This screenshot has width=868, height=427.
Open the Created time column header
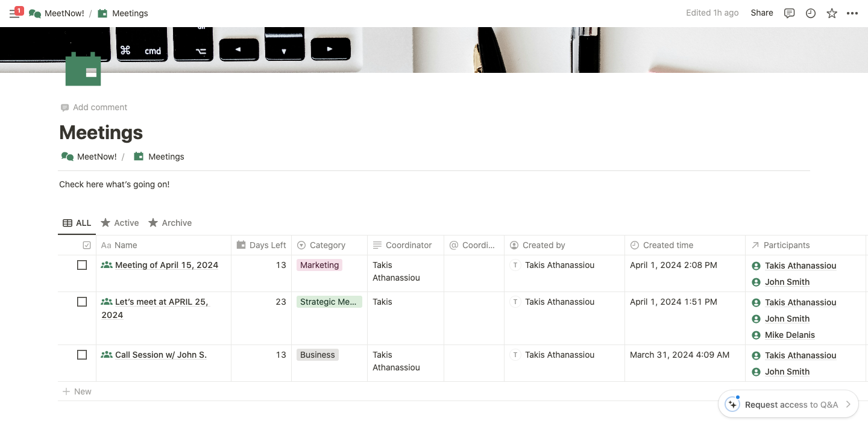(x=685, y=245)
